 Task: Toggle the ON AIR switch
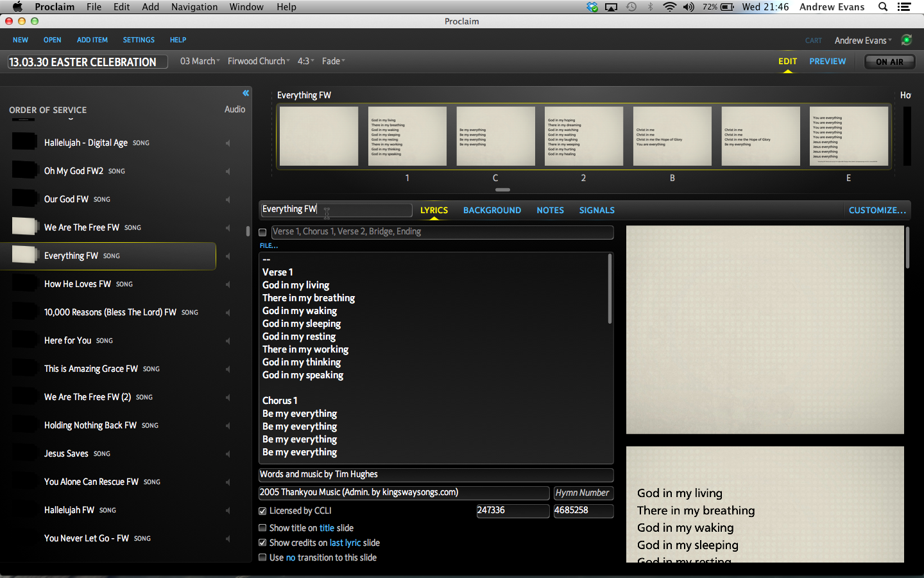tap(889, 62)
